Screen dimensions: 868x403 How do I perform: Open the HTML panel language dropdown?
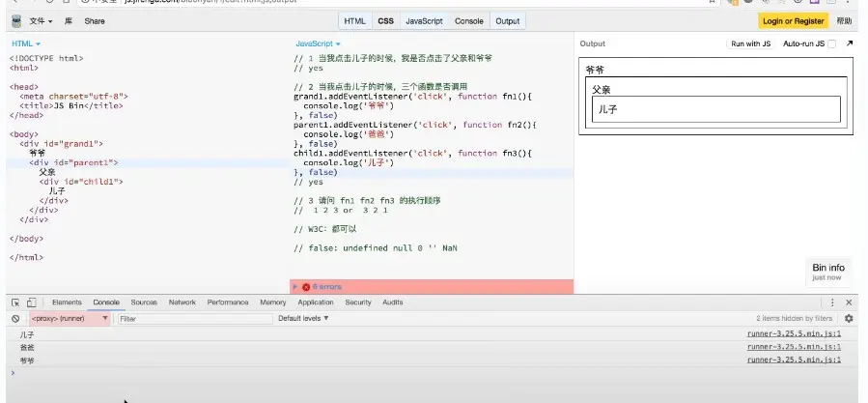click(26, 43)
